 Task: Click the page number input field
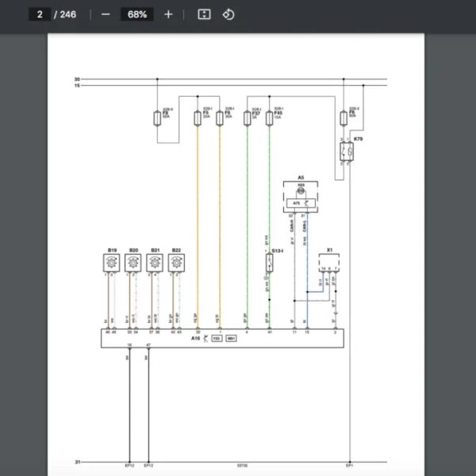40,14
